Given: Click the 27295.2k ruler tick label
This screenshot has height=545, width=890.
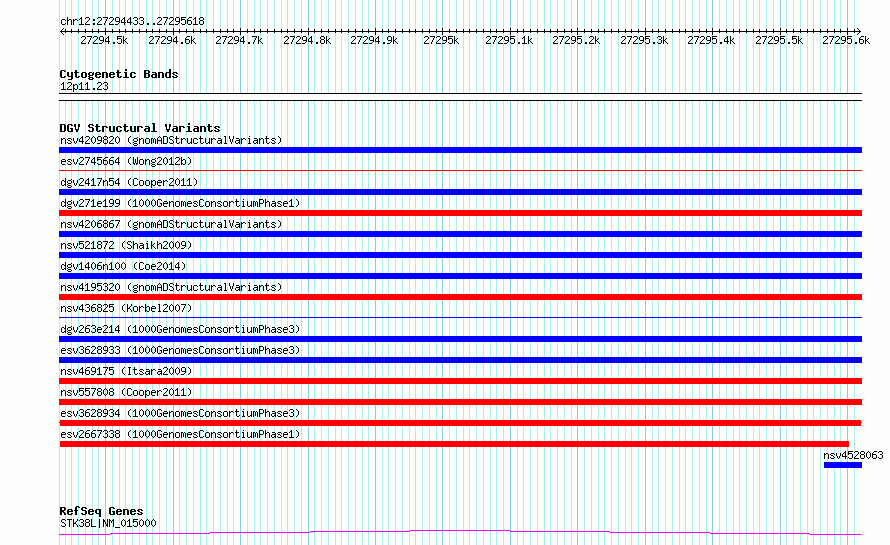Looking at the screenshot, I should tap(576, 40).
